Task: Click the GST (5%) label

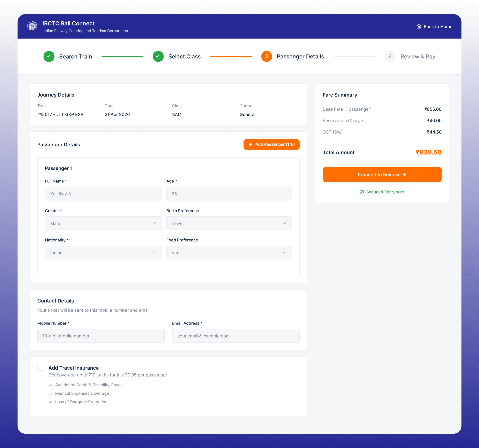Action: (x=332, y=132)
